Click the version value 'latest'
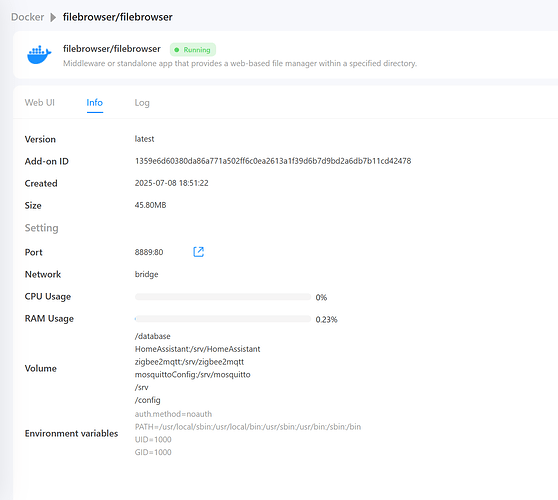This screenshot has height=500, width=558. pyautogui.click(x=144, y=139)
